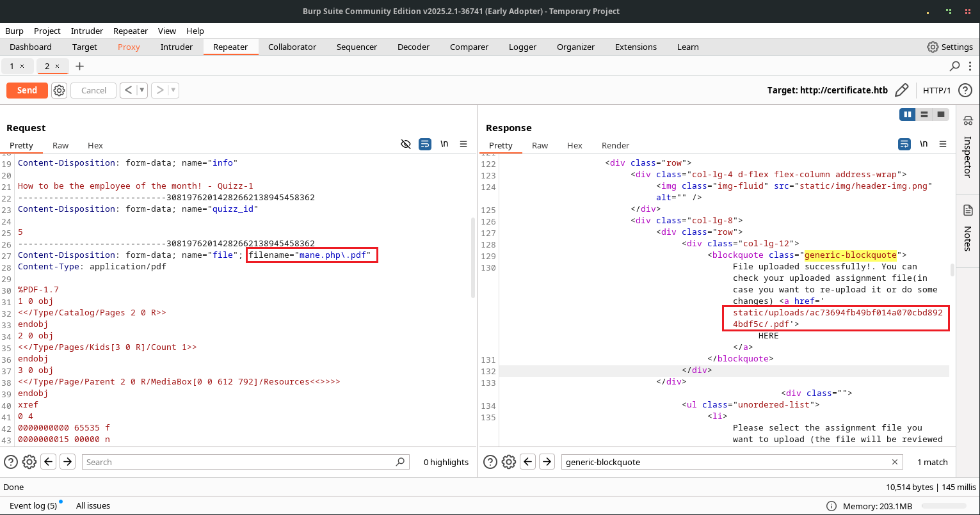Go to previous match in Request search
Screen dimensions: 980x515
pyautogui.click(x=49, y=462)
